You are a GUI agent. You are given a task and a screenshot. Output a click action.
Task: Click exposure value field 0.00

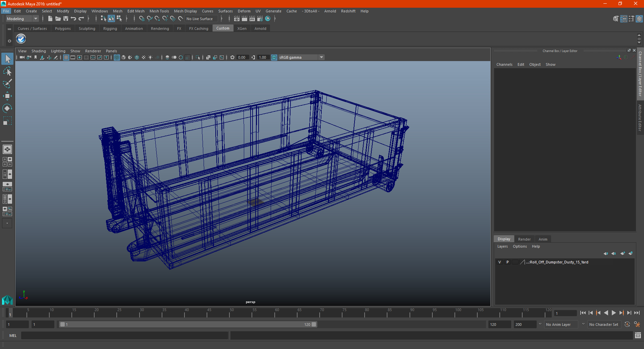pos(243,57)
